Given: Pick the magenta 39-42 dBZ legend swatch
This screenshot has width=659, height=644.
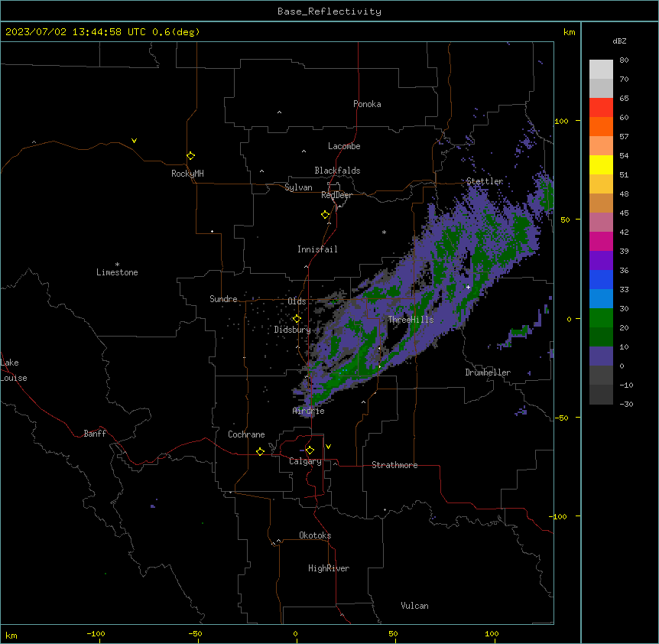Looking at the screenshot, I should pyautogui.click(x=601, y=241).
